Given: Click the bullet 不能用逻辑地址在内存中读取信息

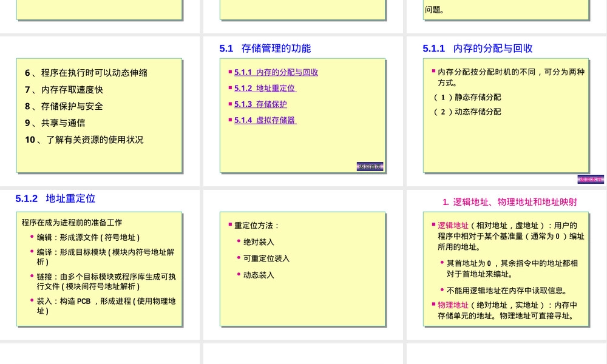Looking at the screenshot, I should (507, 291).
